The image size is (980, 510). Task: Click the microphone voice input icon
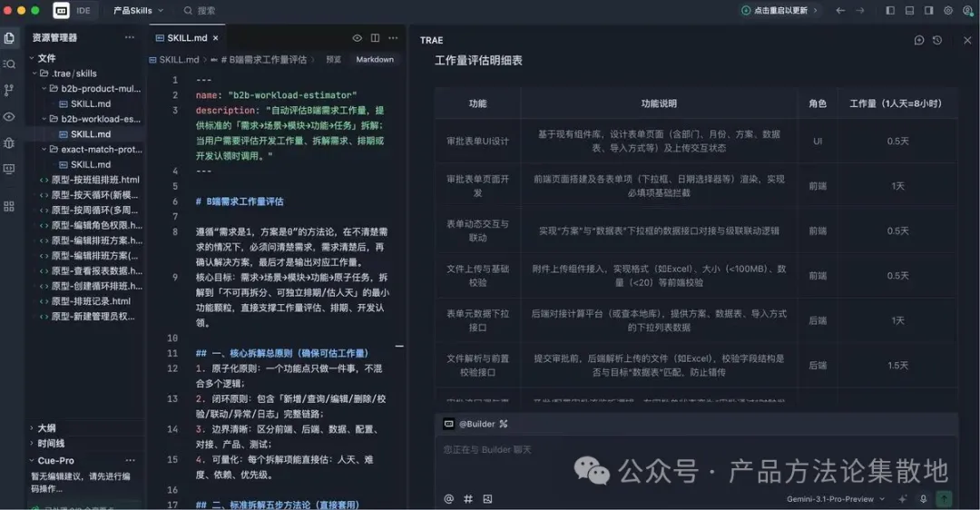(923, 499)
